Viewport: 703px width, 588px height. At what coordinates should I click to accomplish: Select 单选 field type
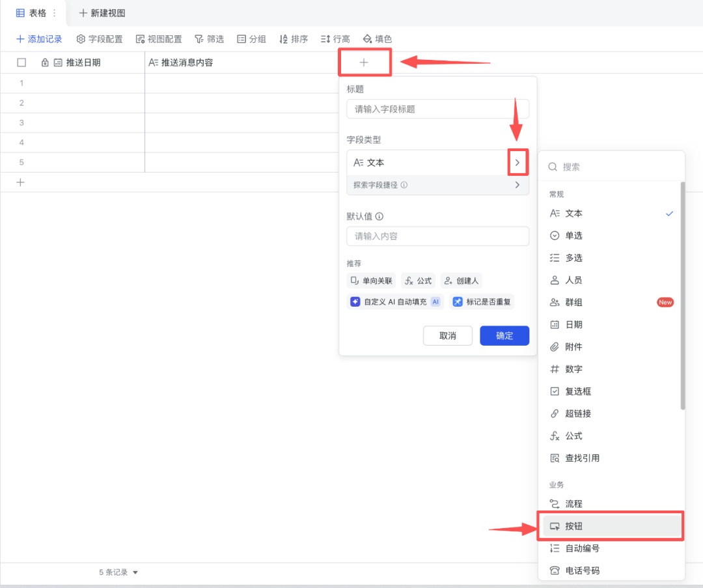(x=611, y=236)
